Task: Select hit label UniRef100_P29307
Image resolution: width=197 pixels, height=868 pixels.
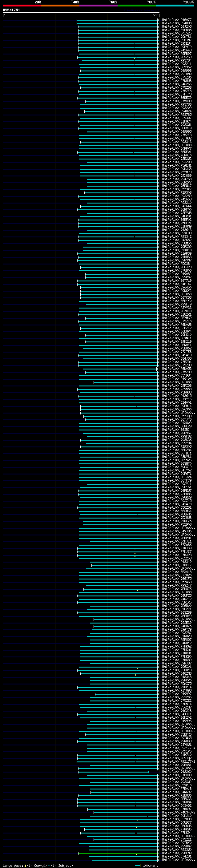Action: click(x=177, y=118)
